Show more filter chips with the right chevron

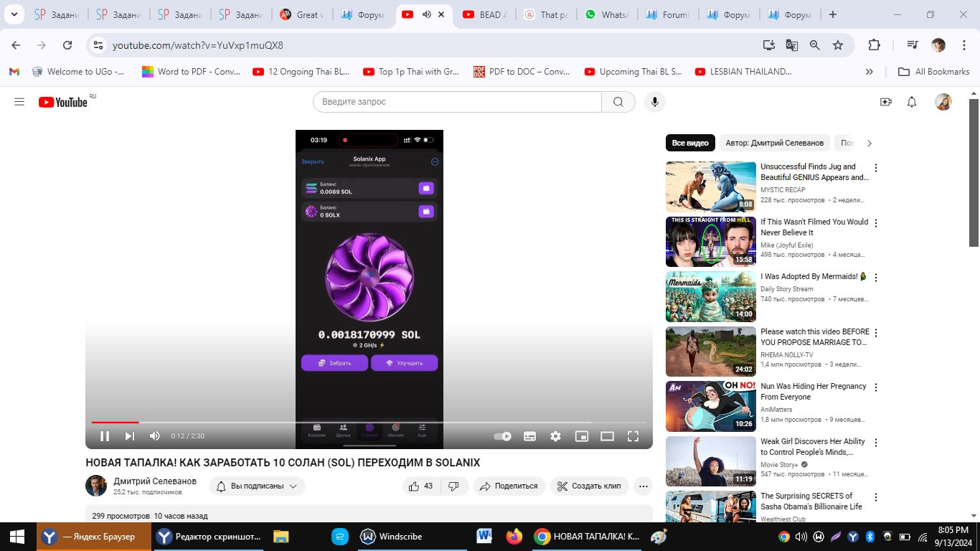(x=869, y=143)
